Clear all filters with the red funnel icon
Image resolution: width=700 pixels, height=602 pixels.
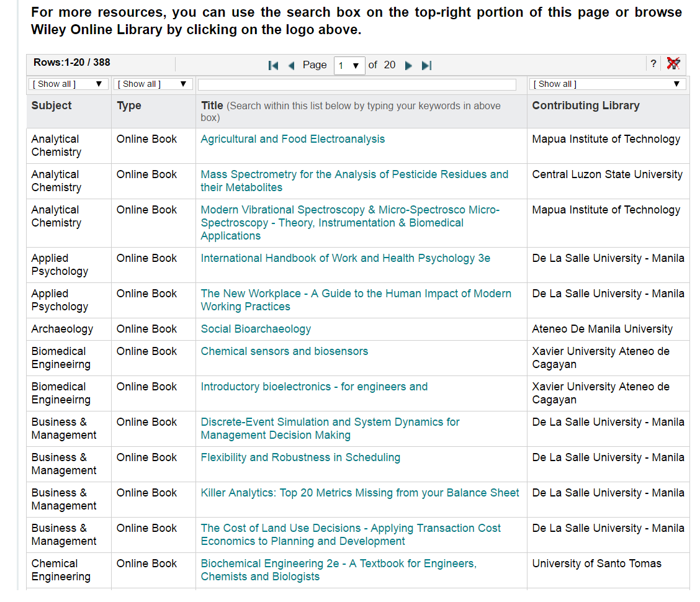(675, 63)
